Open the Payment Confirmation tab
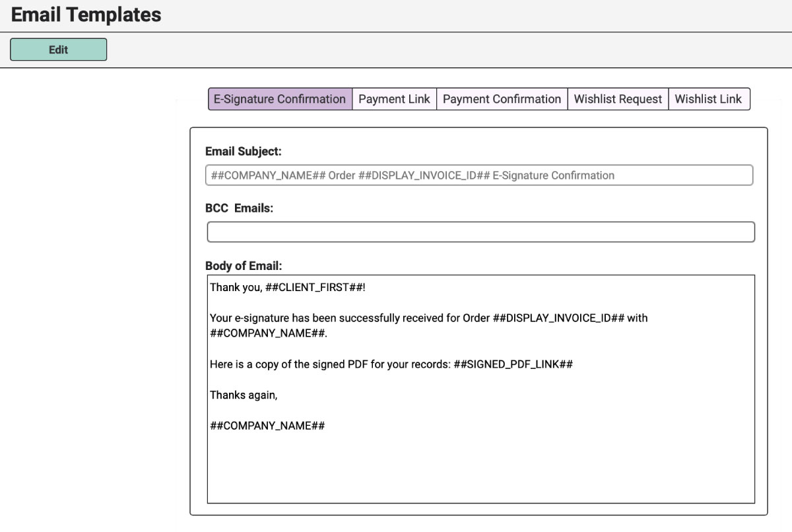Image resolution: width=792 pixels, height=532 pixels. click(502, 99)
